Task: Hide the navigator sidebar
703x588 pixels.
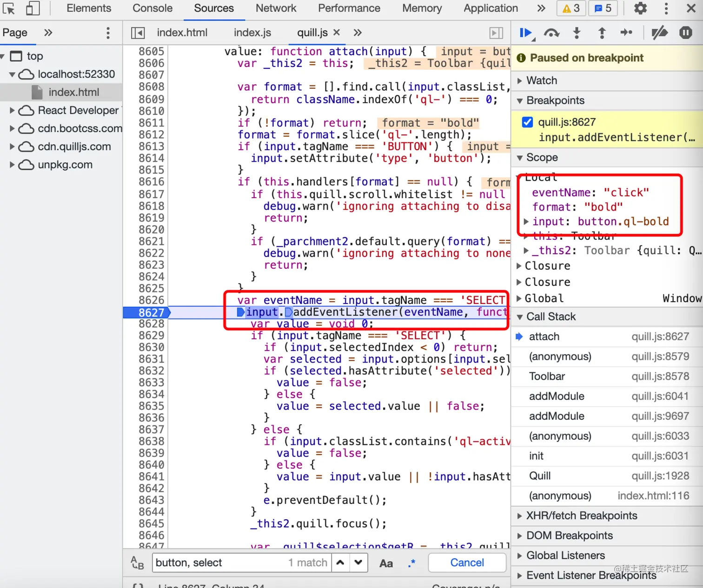Action: point(138,33)
